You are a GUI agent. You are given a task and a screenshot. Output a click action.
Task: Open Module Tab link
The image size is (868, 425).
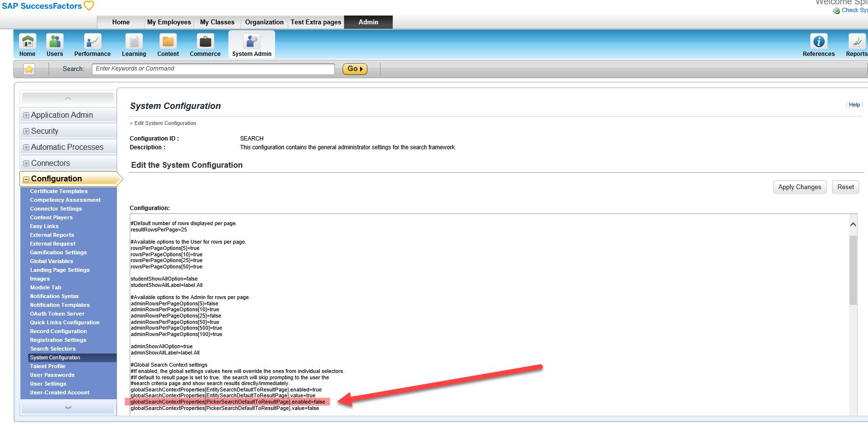click(46, 287)
